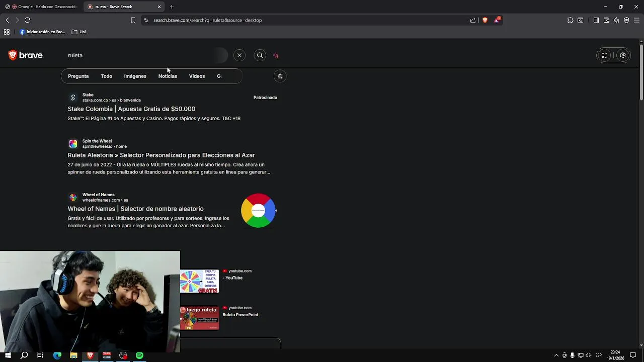The width and height of the screenshot is (644, 362).
Task: Click the Patrocinado label on Stake ad
Action: pyautogui.click(x=265, y=98)
